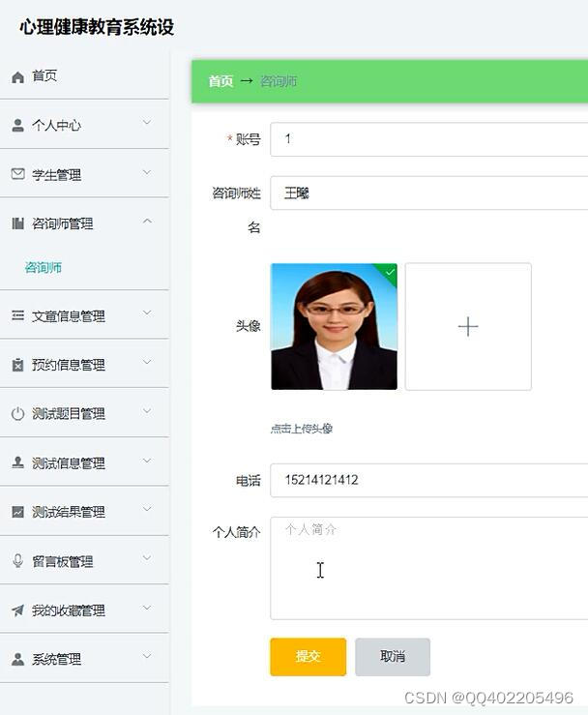This screenshot has height=715, width=588.
Task: Expand the 我的收藏管理 chevron
Action: pyautogui.click(x=147, y=608)
